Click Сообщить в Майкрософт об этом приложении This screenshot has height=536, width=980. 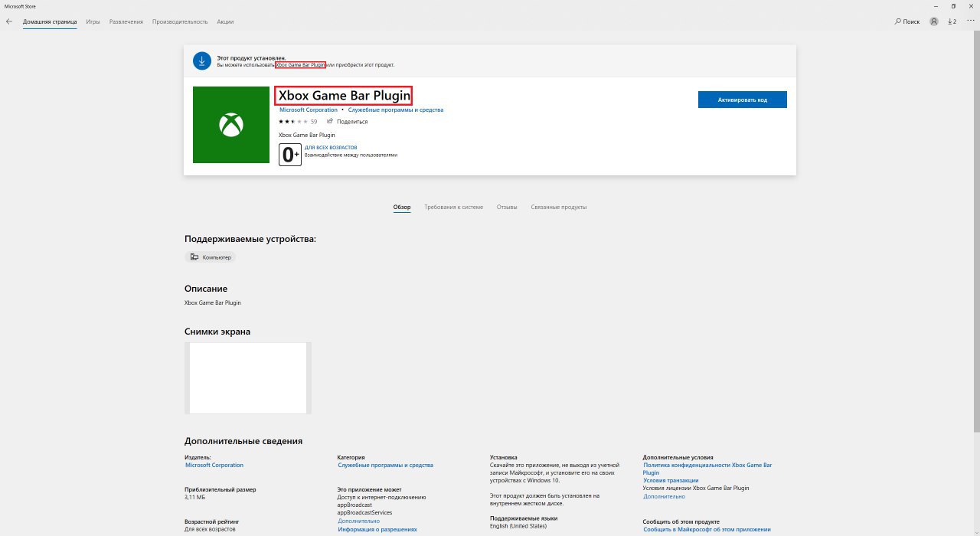(x=707, y=529)
